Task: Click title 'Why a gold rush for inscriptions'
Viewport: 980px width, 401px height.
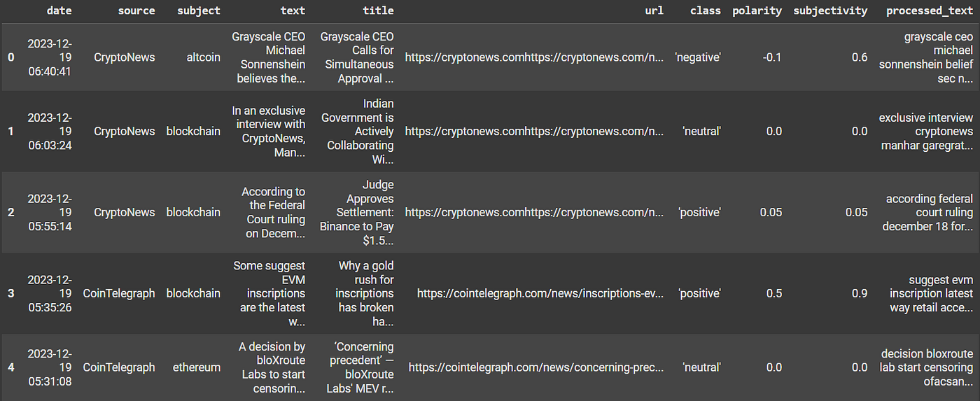Action: coord(365,293)
